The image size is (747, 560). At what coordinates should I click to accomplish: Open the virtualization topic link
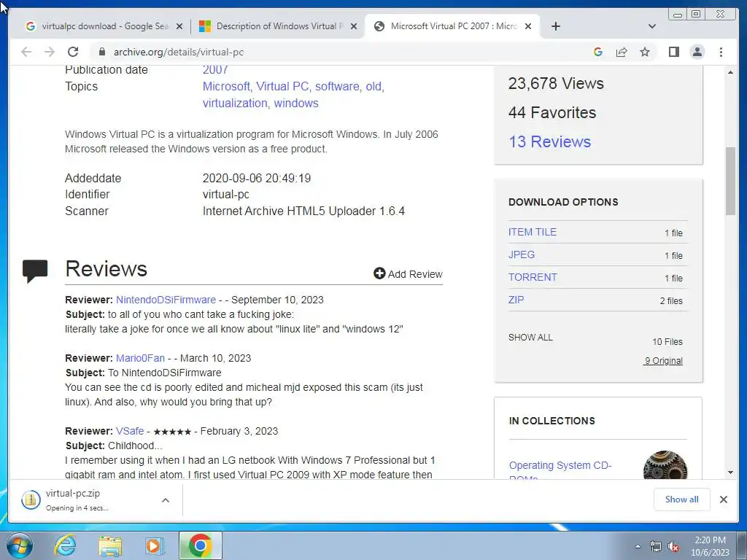tap(235, 103)
